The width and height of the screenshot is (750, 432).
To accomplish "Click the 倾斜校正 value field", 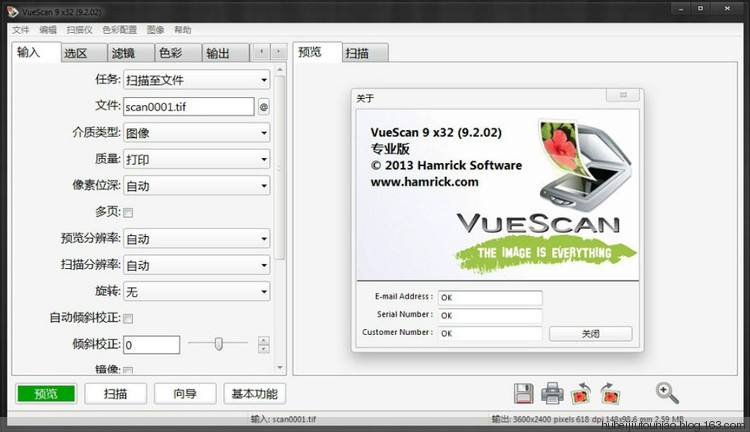I will coord(152,345).
